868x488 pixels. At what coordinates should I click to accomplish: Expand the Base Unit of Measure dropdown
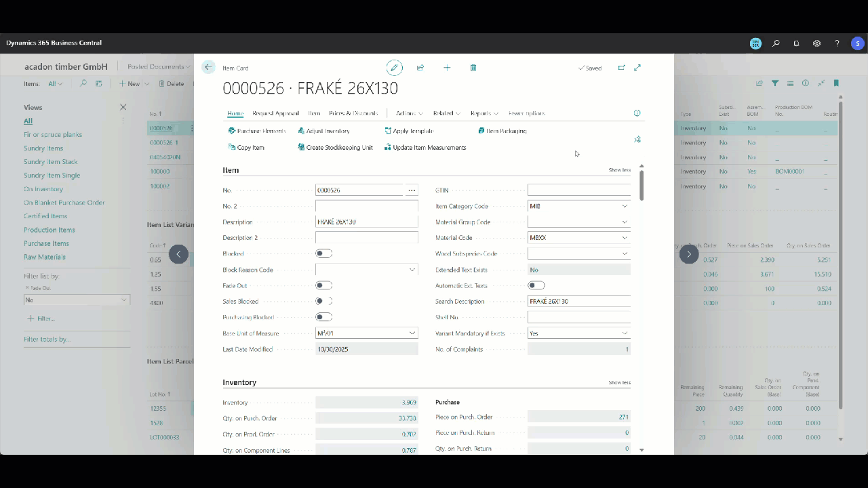[412, 333]
